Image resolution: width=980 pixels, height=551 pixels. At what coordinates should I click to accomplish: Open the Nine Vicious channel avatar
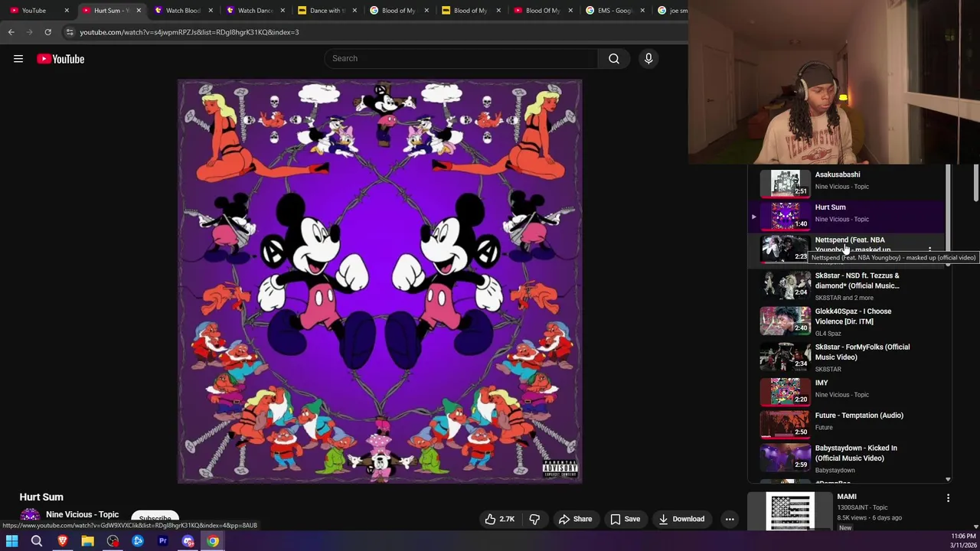point(30,518)
